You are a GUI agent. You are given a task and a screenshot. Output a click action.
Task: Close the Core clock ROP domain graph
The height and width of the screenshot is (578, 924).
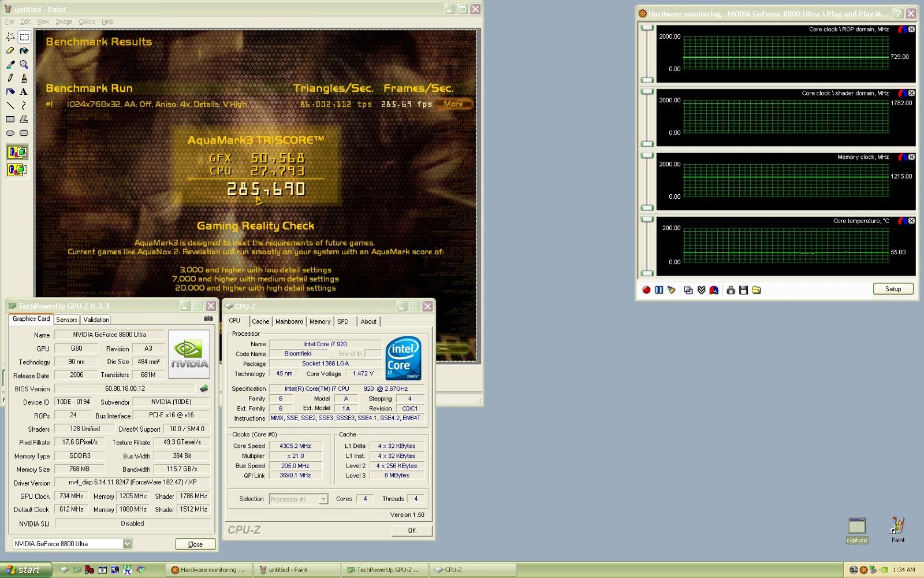click(x=912, y=29)
